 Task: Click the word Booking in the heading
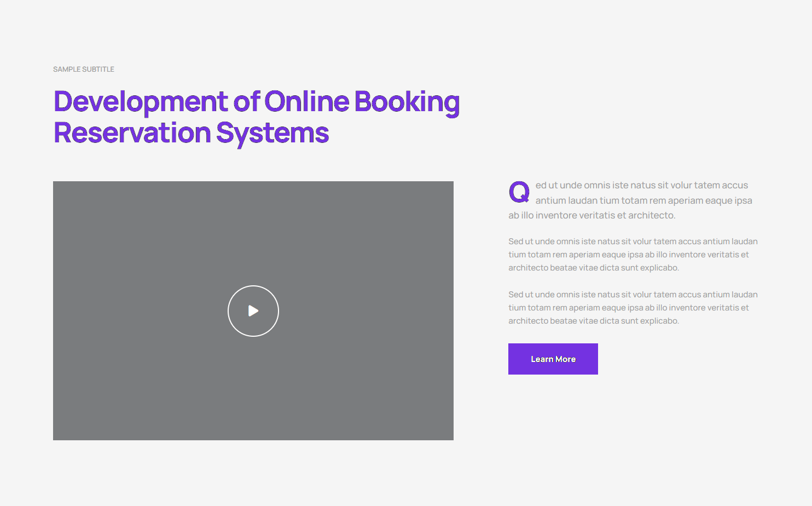click(407, 102)
